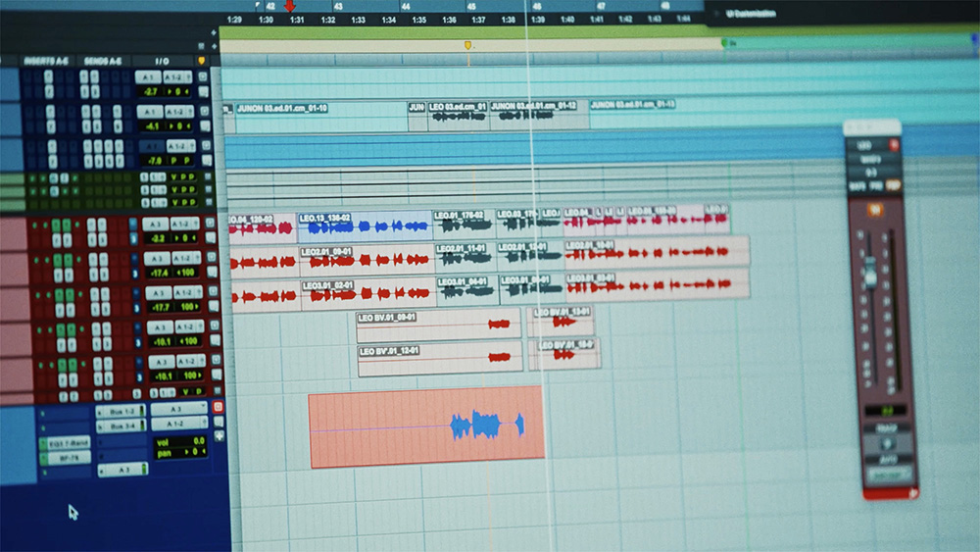The width and height of the screenshot is (980, 552).
Task: Open the Bus 1-2 send selector
Action: (122, 412)
